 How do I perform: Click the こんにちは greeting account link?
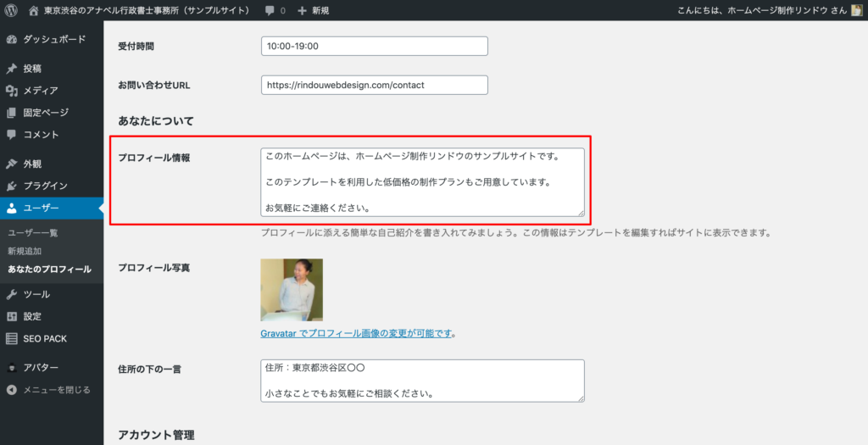point(762,10)
